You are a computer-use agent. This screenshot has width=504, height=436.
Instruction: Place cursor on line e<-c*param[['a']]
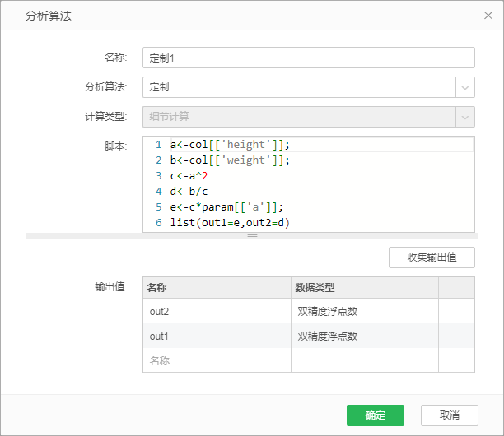[226, 207]
